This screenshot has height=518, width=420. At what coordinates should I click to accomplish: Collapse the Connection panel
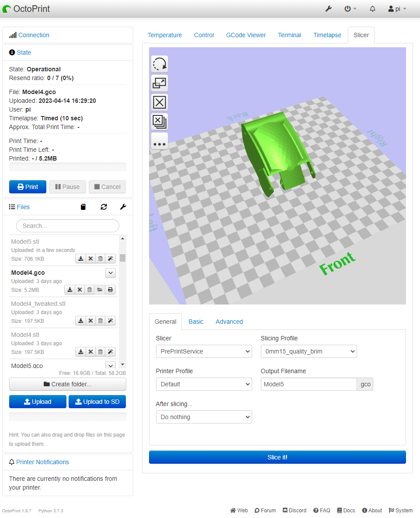[x=34, y=35]
